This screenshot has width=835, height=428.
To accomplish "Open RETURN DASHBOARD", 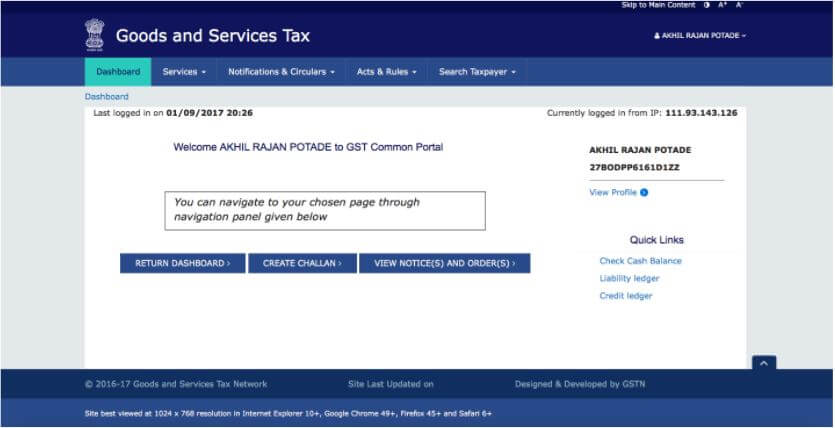I will [183, 264].
